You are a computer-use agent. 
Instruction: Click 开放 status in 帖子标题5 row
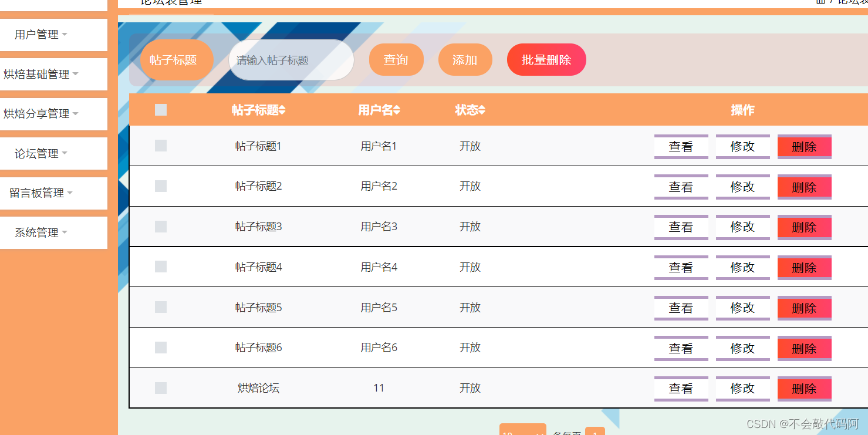coord(470,308)
